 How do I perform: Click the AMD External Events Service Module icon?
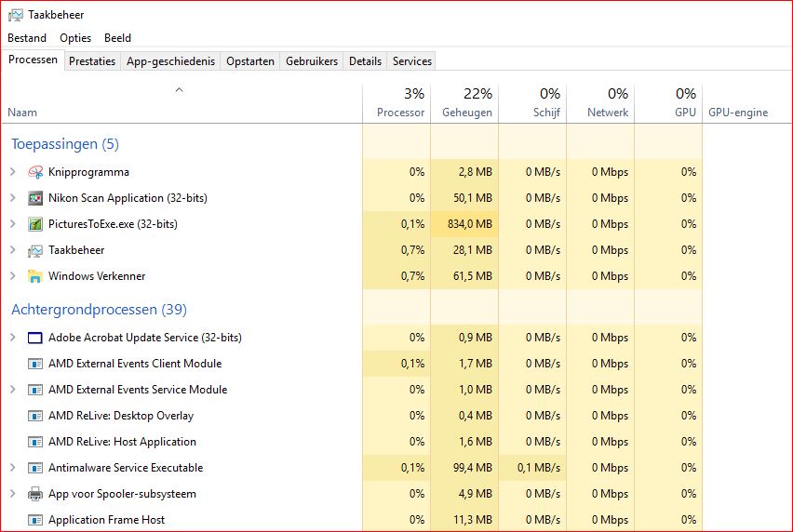pyautogui.click(x=34, y=390)
